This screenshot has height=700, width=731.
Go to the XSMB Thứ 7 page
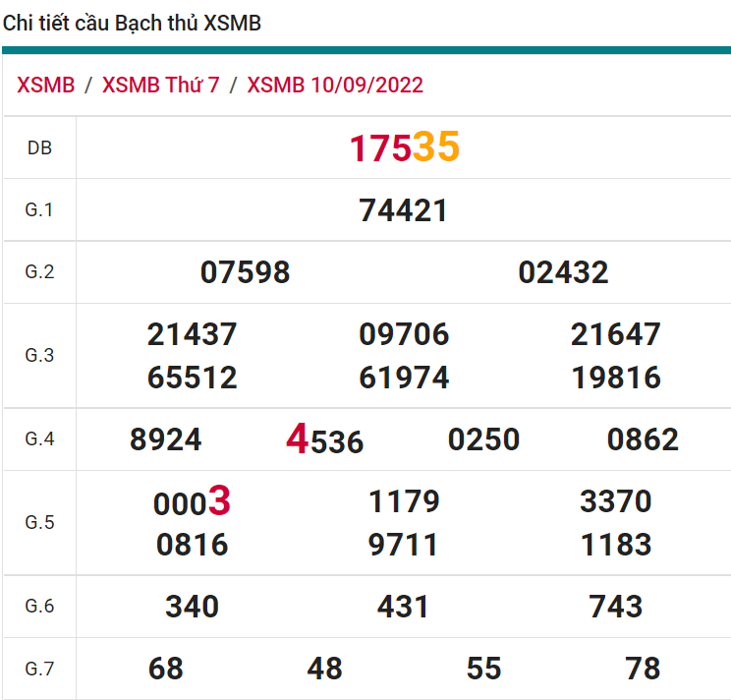[x=160, y=85]
